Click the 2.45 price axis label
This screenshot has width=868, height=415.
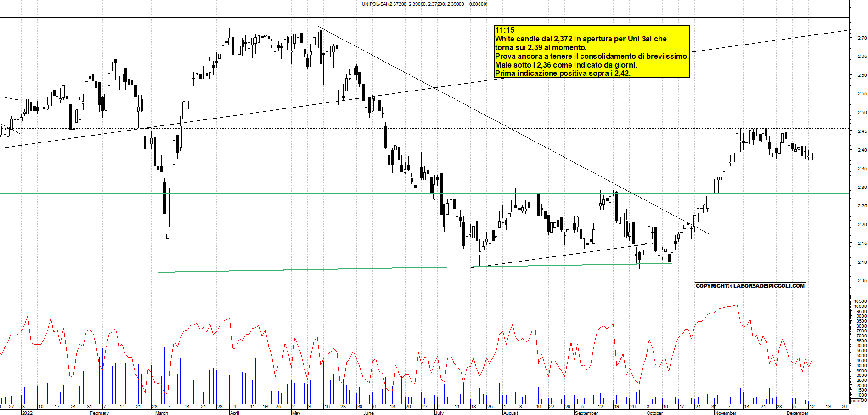tap(862, 131)
